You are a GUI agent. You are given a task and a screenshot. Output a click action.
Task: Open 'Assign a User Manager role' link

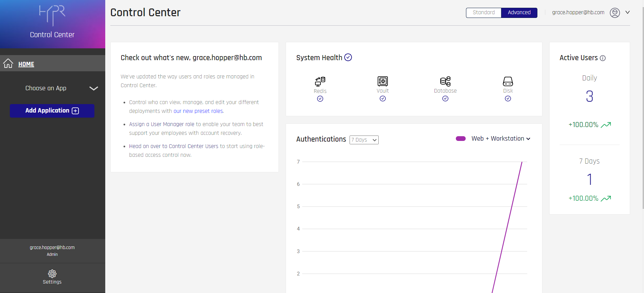pyautogui.click(x=162, y=124)
